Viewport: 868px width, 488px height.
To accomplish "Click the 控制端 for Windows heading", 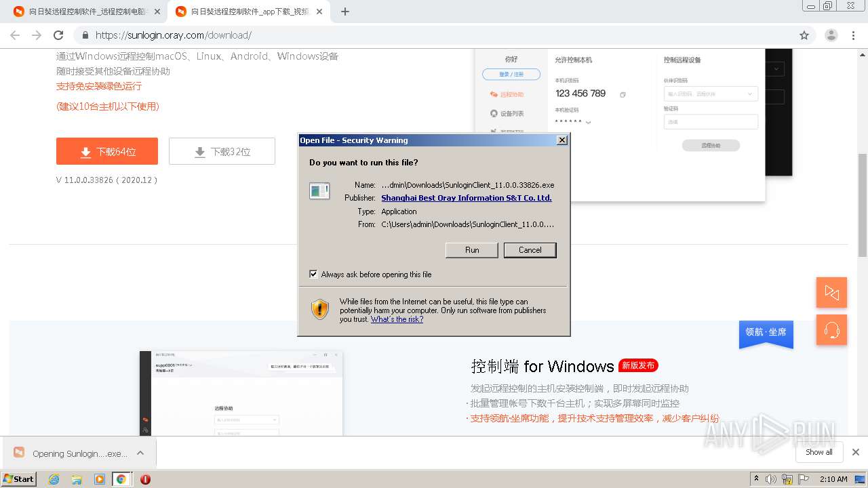I will point(542,366).
